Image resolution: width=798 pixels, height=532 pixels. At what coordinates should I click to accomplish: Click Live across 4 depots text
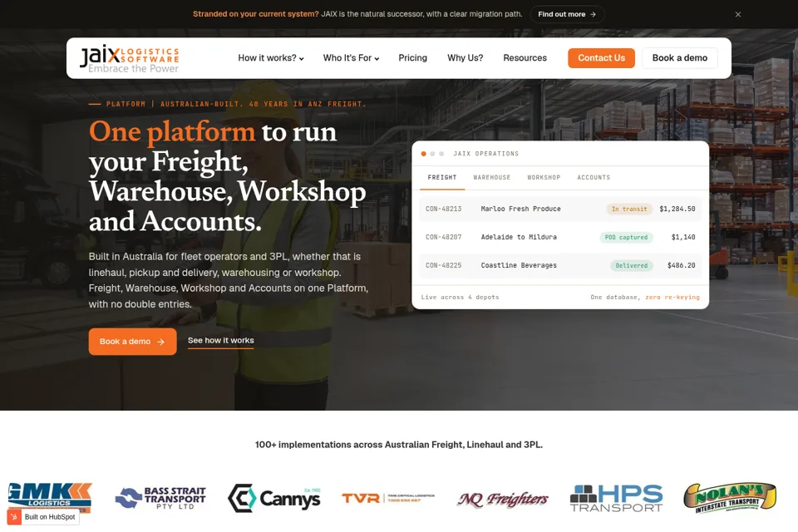click(460, 298)
